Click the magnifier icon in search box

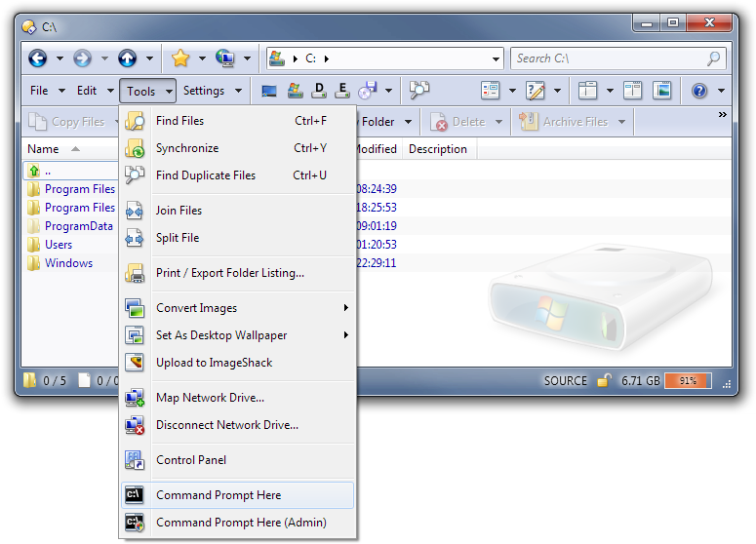point(714,58)
